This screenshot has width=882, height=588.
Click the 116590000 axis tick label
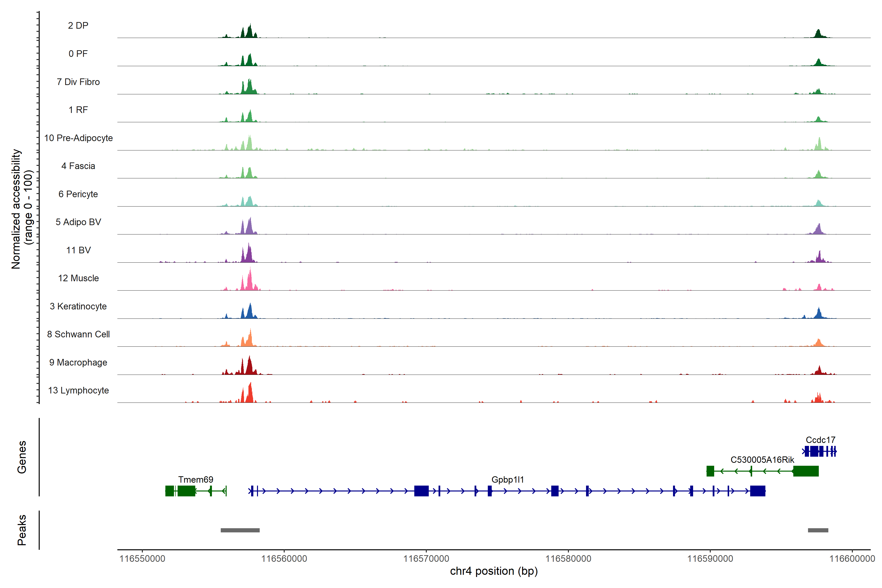coord(710,559)
